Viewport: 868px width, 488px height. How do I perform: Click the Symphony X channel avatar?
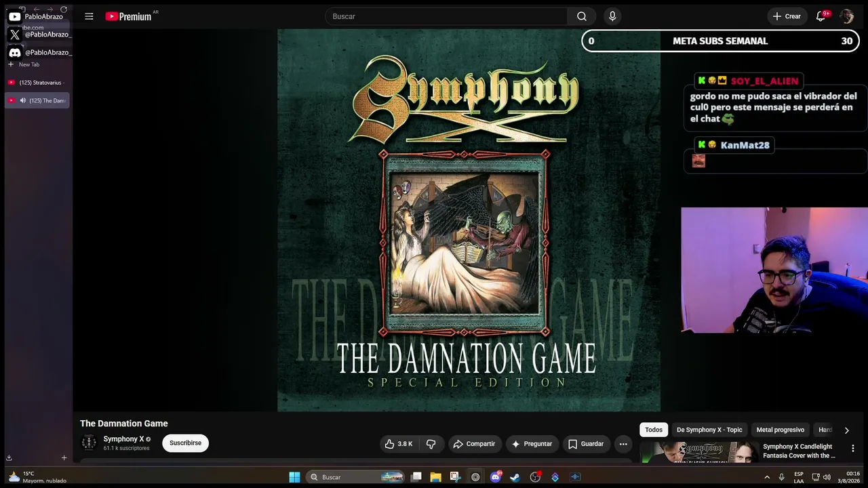point(89,443)
